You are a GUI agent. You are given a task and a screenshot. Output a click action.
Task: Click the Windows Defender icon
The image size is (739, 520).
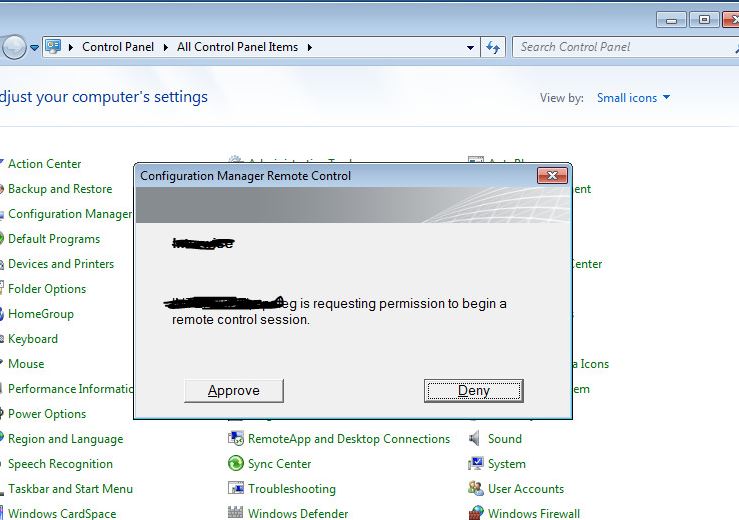[236, 512]
